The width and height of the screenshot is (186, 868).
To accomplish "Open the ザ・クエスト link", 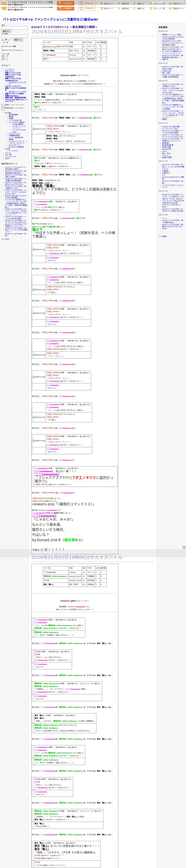I will point(13,151).
